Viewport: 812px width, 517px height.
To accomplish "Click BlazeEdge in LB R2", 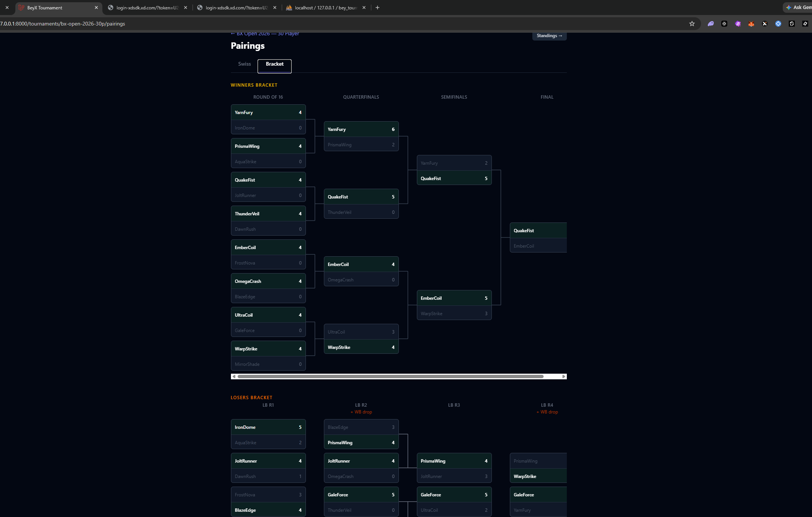I will tap(361, 427).
